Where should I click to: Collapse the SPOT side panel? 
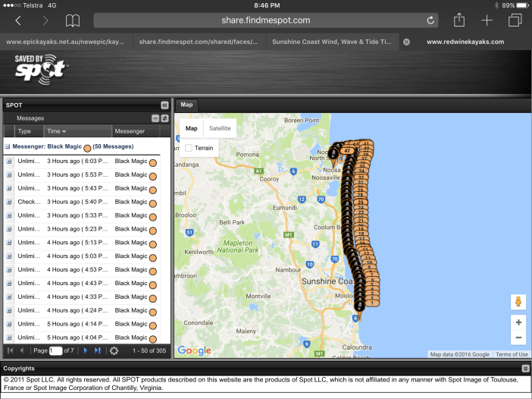click(x=164, y=105)
